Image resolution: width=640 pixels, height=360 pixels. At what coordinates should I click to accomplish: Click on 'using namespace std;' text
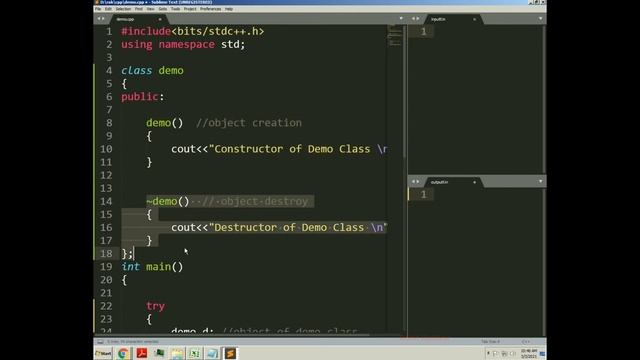(x=183, y=44)
